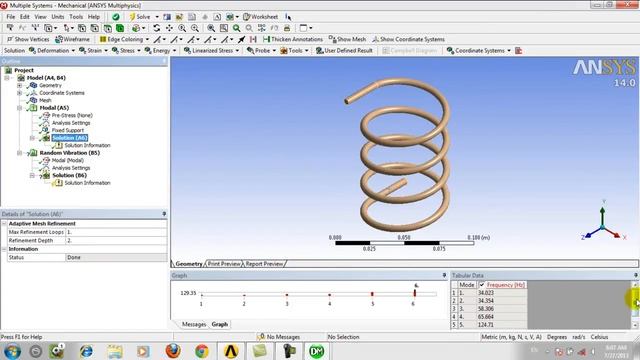Toggle Wireframe display mode
Image resolution: width=640 pixels, height=360 pixels.
(x=72, y=39)
